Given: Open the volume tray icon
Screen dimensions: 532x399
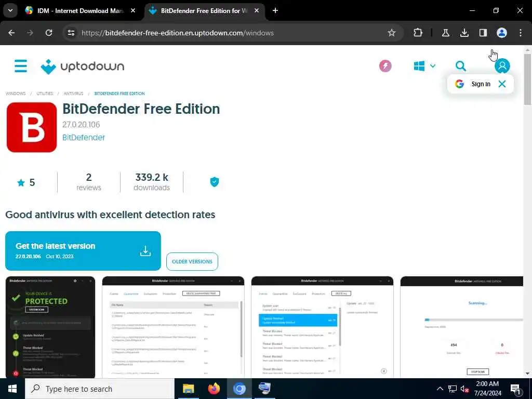Looking at the screenshot, I should coord(464,389).
